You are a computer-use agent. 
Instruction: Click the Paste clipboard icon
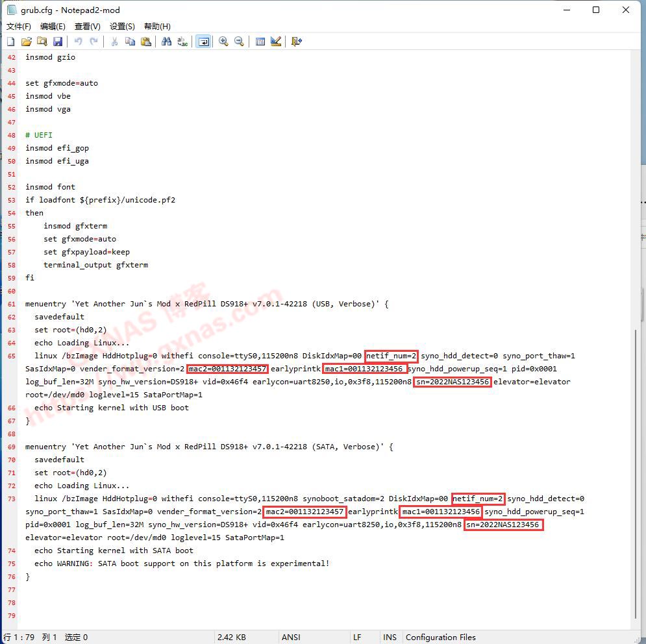click(146, 42)
